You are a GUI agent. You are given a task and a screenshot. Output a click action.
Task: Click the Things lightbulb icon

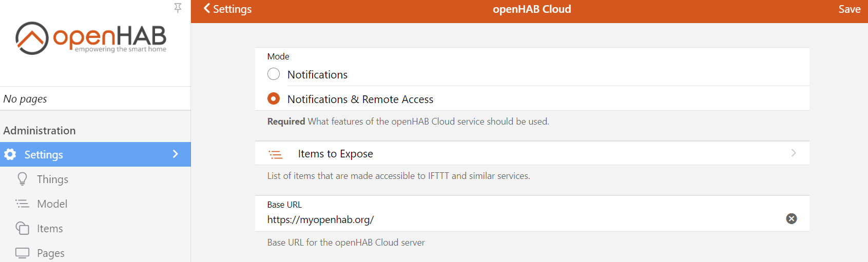click(x=22, y=179)
